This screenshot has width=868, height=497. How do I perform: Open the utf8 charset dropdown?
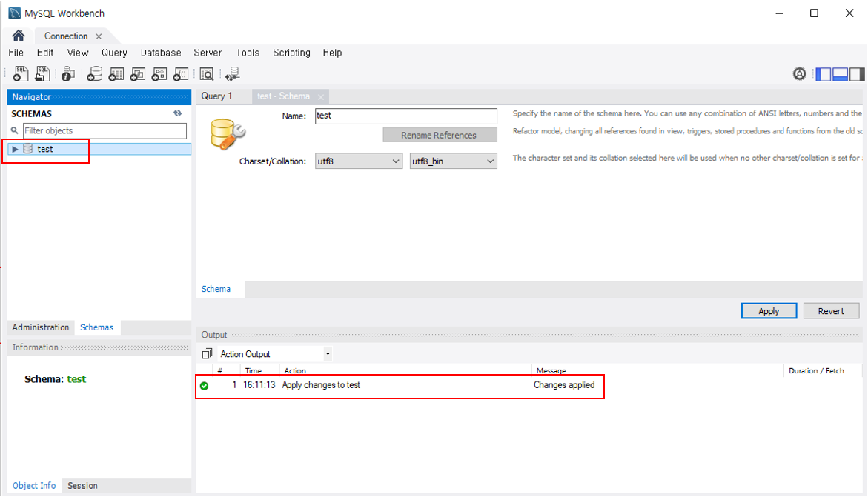[x=359, y=161]
